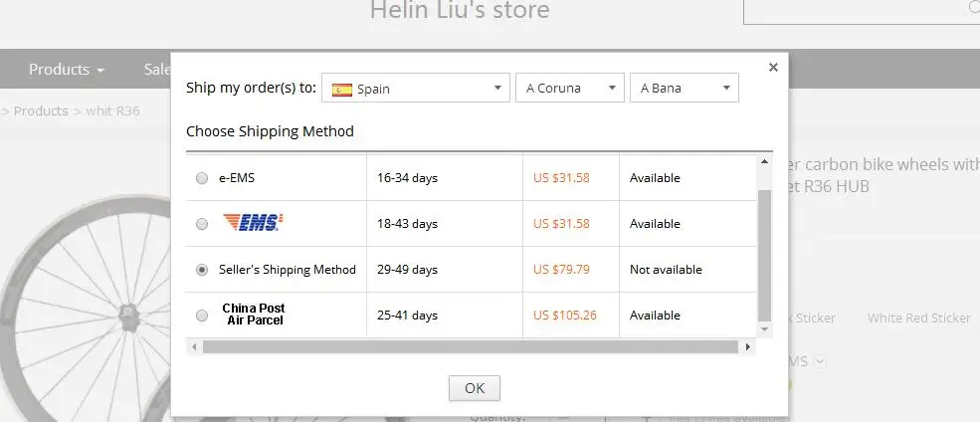Expand the Products menu in store navigation
This screenshot has height=422, width=980.
pos(67,69)
